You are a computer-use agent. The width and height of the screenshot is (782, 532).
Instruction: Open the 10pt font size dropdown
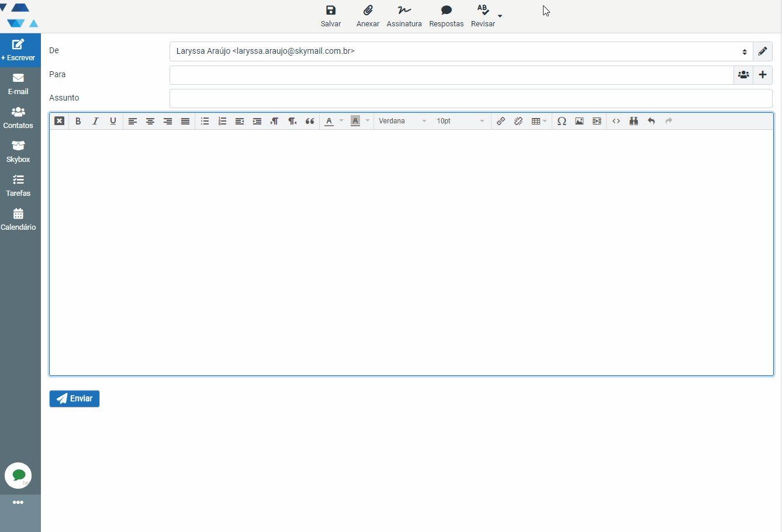[460, 121]
